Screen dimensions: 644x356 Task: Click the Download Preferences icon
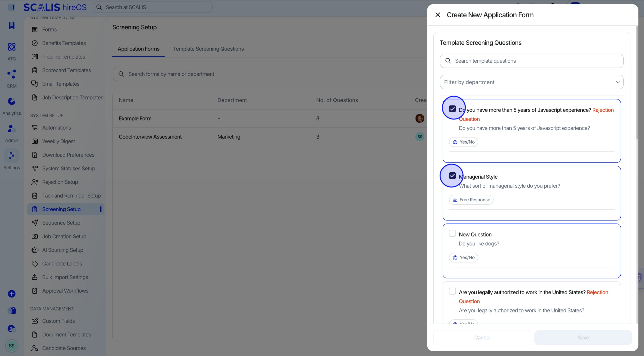[x=35, y=155]
